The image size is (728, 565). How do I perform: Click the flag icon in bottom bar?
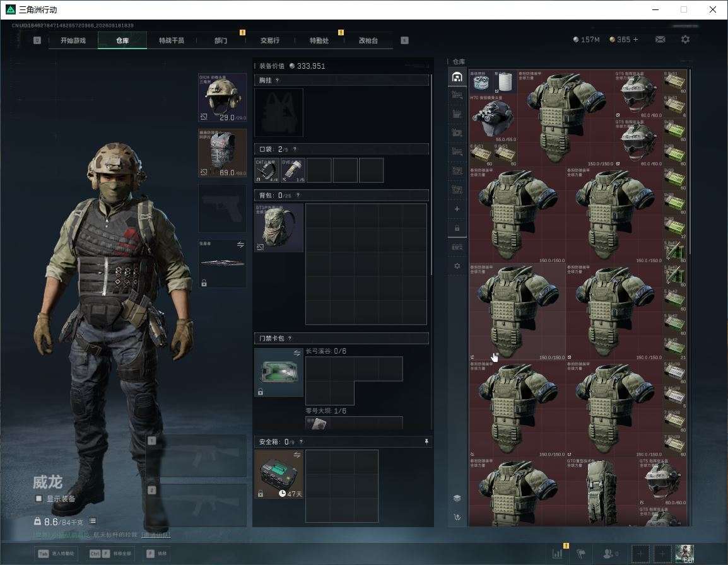tap(581, 554)
